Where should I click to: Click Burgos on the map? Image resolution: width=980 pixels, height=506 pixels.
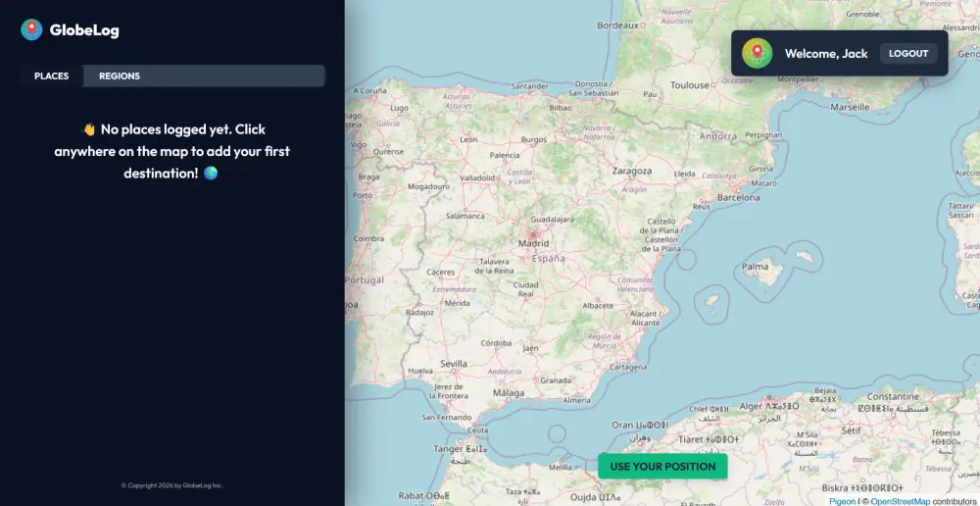534,139
